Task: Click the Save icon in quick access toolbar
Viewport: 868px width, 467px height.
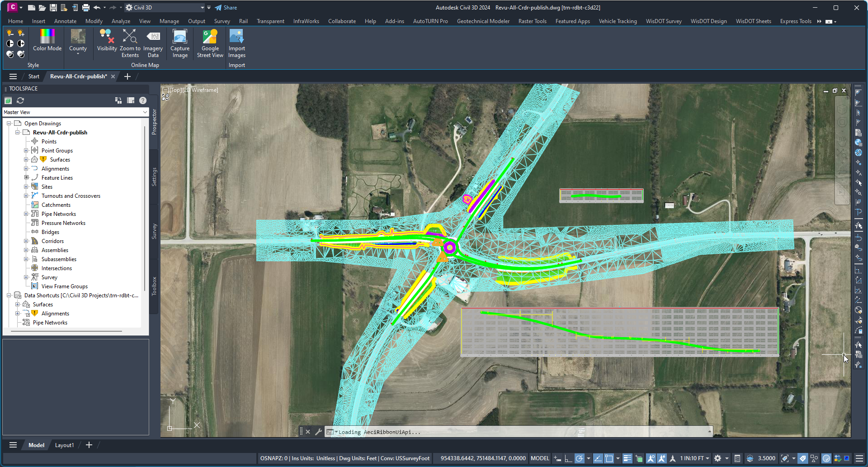Action: (53, 8)
